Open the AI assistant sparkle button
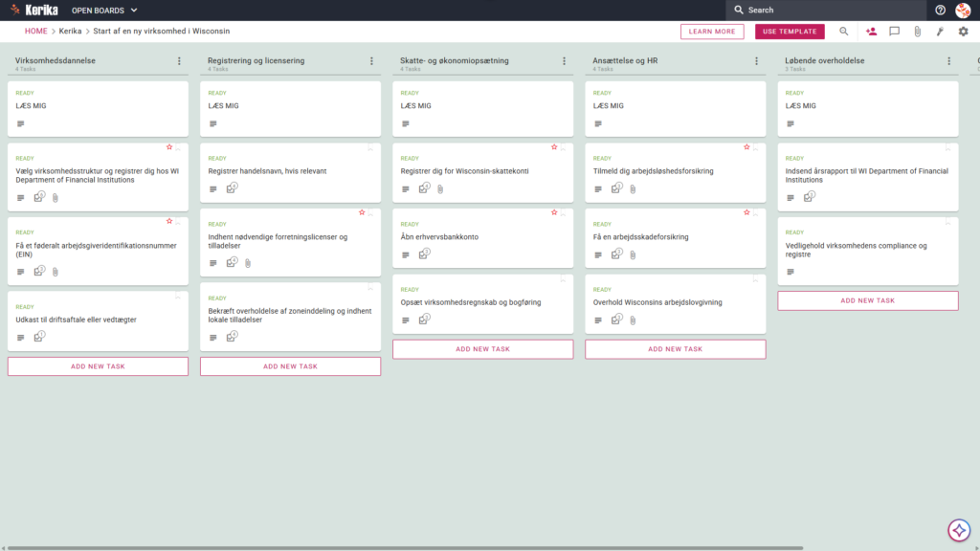This screenshot has height=551, width=980. [x=959, y=530]
